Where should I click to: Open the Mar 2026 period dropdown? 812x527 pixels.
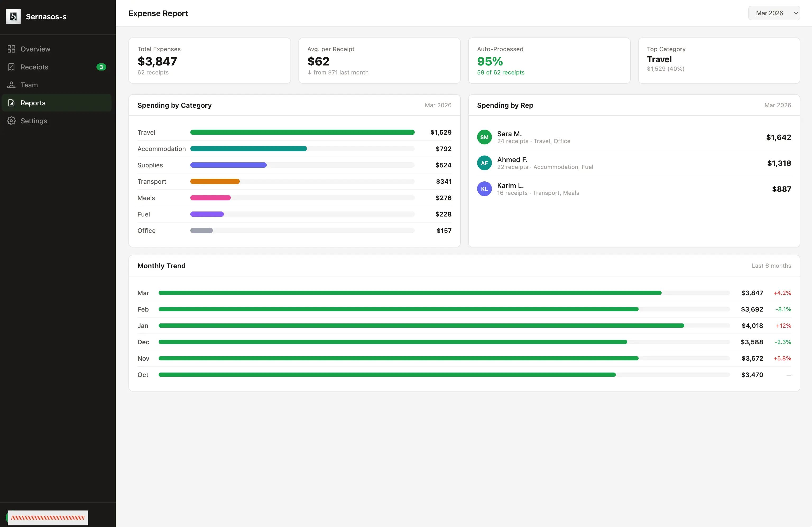(x=774, y=13)
